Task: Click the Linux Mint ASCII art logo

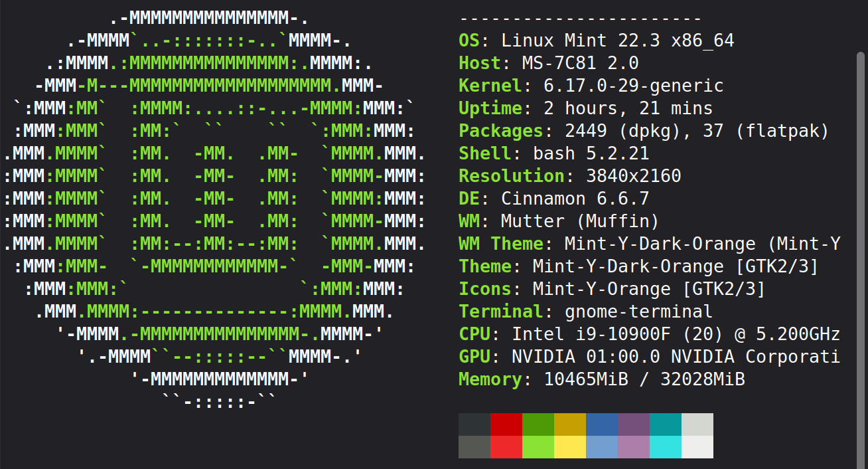Action: [x=214, y=209]
